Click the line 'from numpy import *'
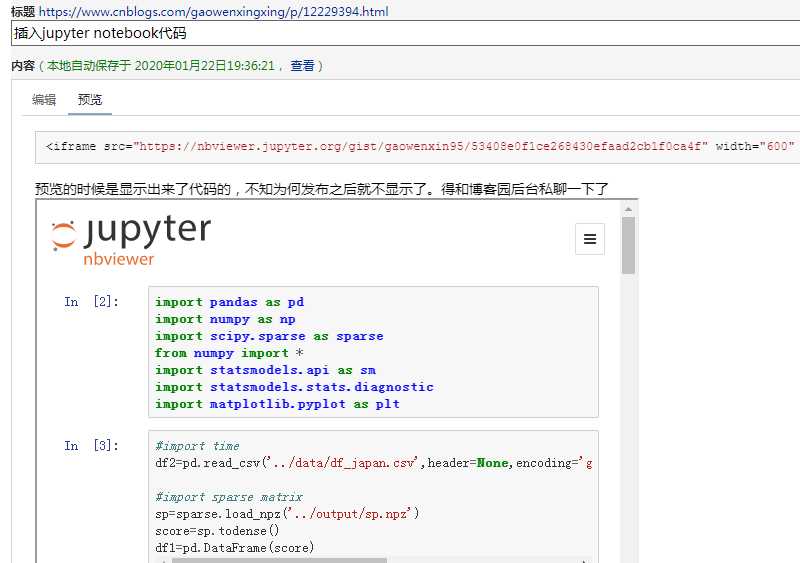Viewport: 800px width, 563px height. coord(229,353)
